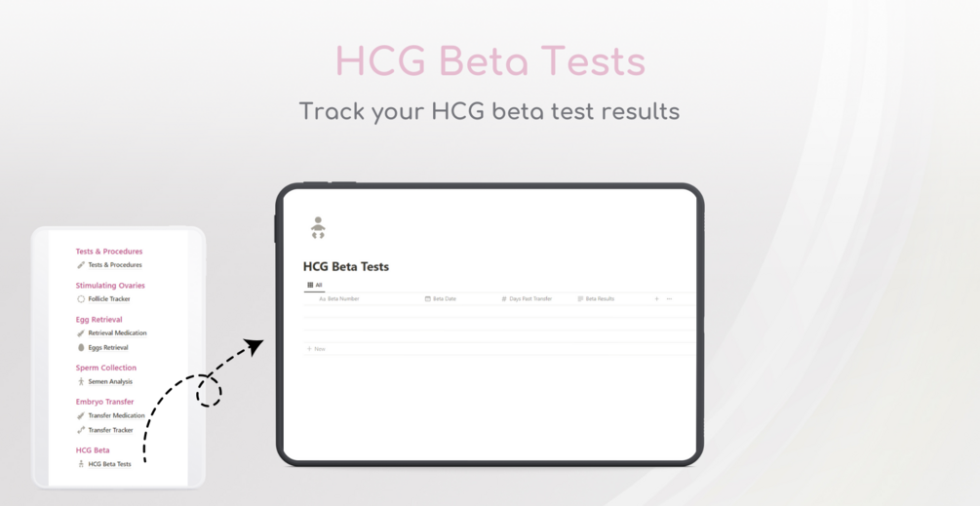Viewport: 980px width, 506px height.
Task: Open the Follicle Tracker page link
Action: pyautogui.click(x=109, y=299)
